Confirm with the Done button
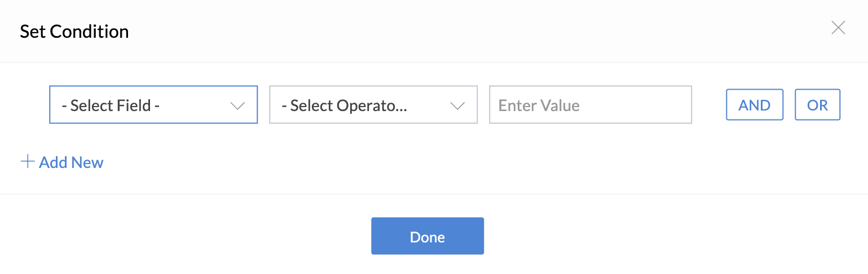 click(427, 236)
